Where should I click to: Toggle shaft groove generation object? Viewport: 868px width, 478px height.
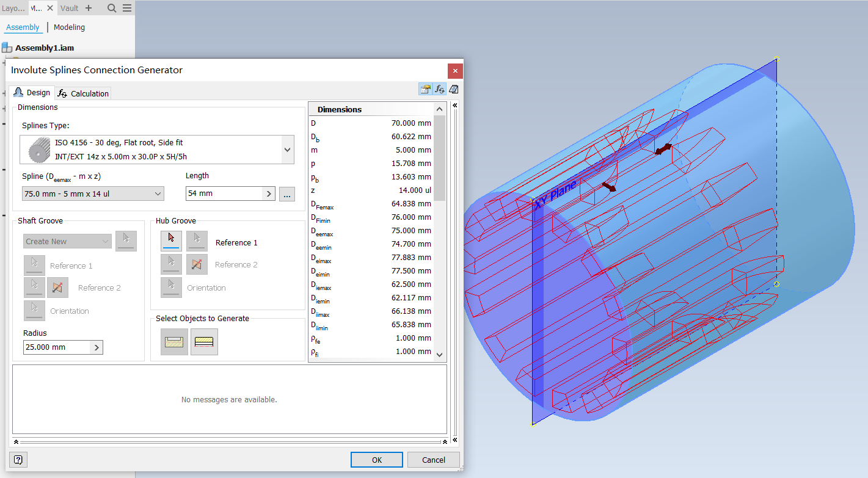174,341
